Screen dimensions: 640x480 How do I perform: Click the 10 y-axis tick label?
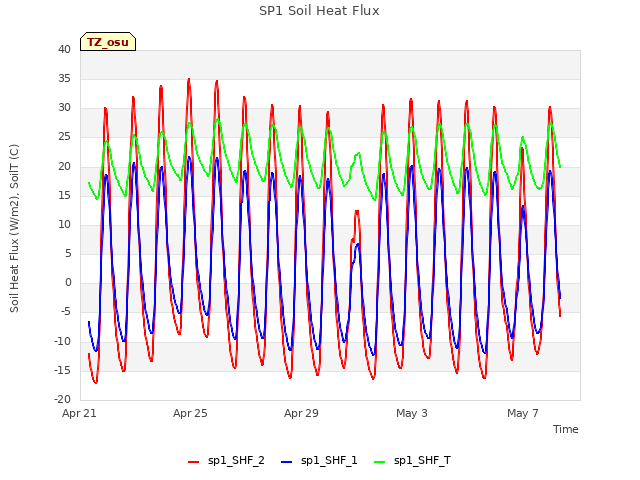(64, 224)
